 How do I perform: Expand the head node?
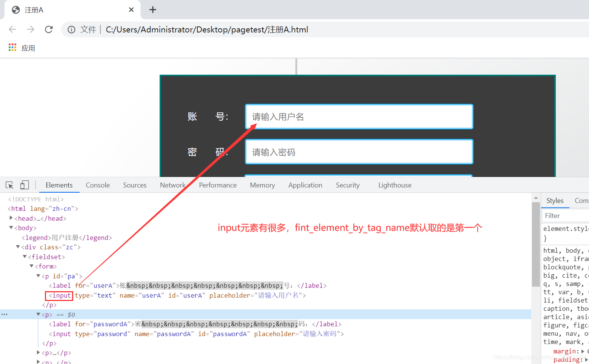pos(11,218)
